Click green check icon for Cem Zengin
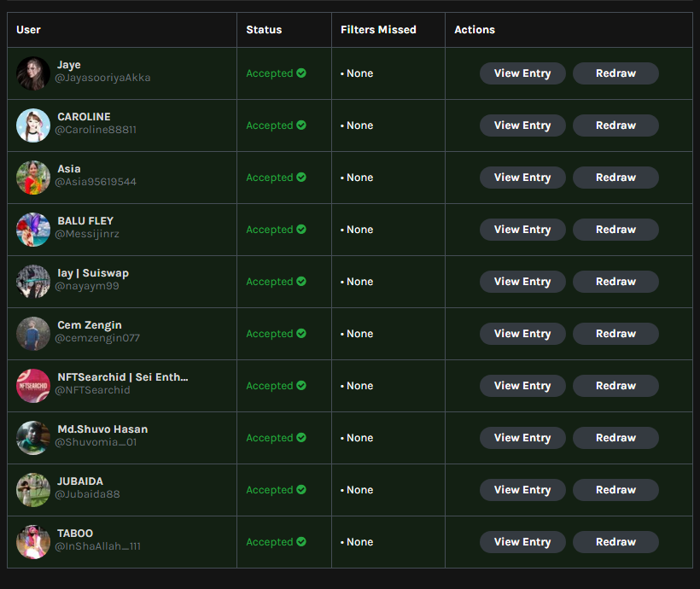700x589 pixels. (x=301, y=333)
